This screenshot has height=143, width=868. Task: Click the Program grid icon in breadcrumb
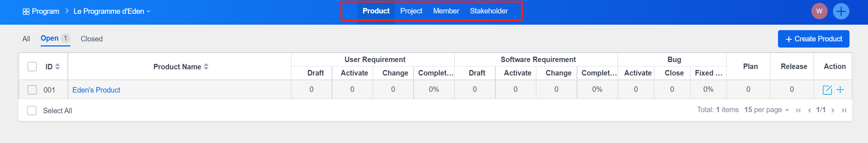click(26, 12)
